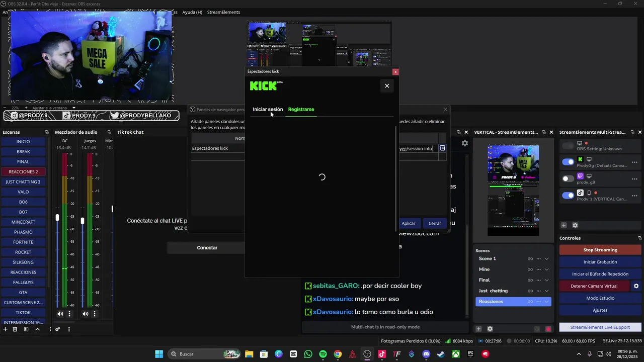Image resolution: width=644 pixels, height=362 pixels.
Task: Select the MINECRAFT scene
Action: 23,222
